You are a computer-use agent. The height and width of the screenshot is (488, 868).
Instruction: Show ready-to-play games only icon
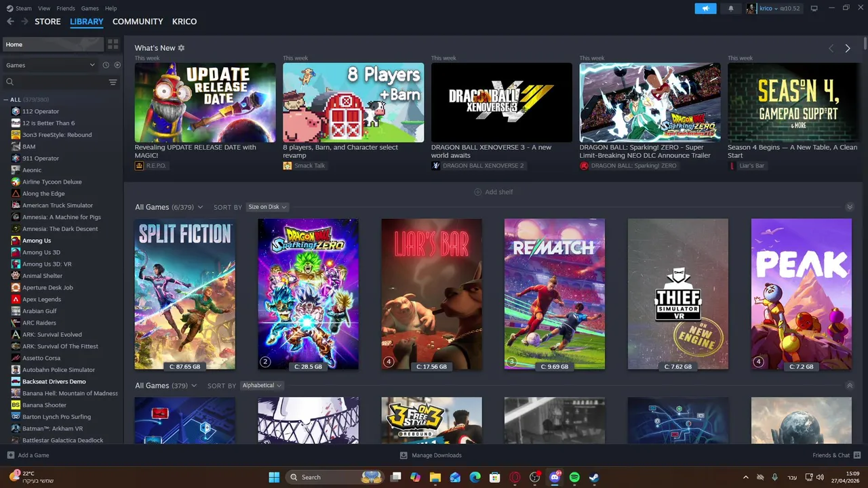117,65
